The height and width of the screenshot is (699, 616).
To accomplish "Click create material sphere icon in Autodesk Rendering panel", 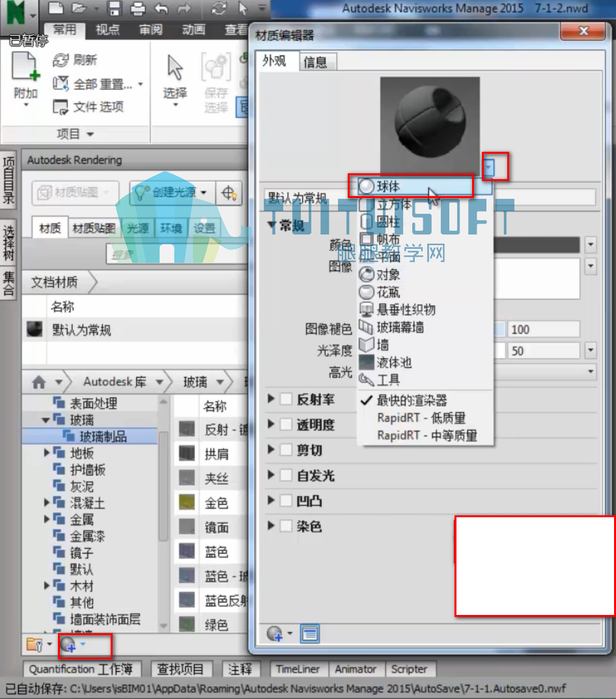I will pos(68,645).
